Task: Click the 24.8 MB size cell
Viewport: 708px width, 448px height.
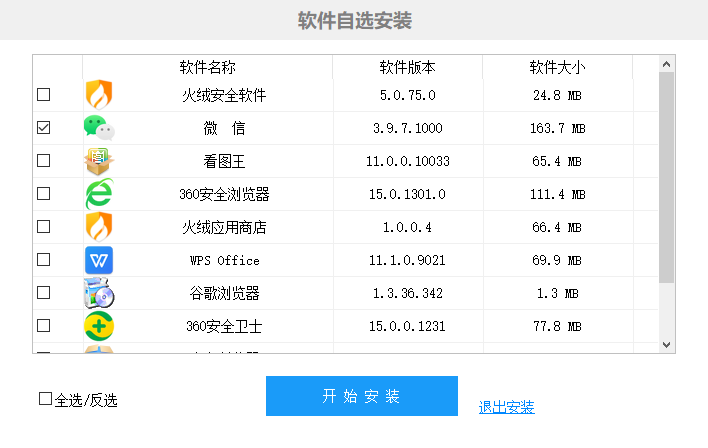Action: click(557, 95)
